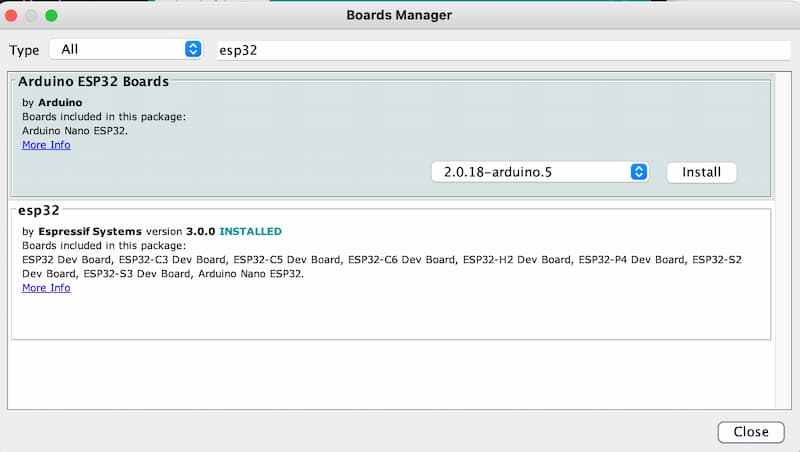The image size is (800, 452).
Task: Click the green window zoom button
Action: click(51, 15)
